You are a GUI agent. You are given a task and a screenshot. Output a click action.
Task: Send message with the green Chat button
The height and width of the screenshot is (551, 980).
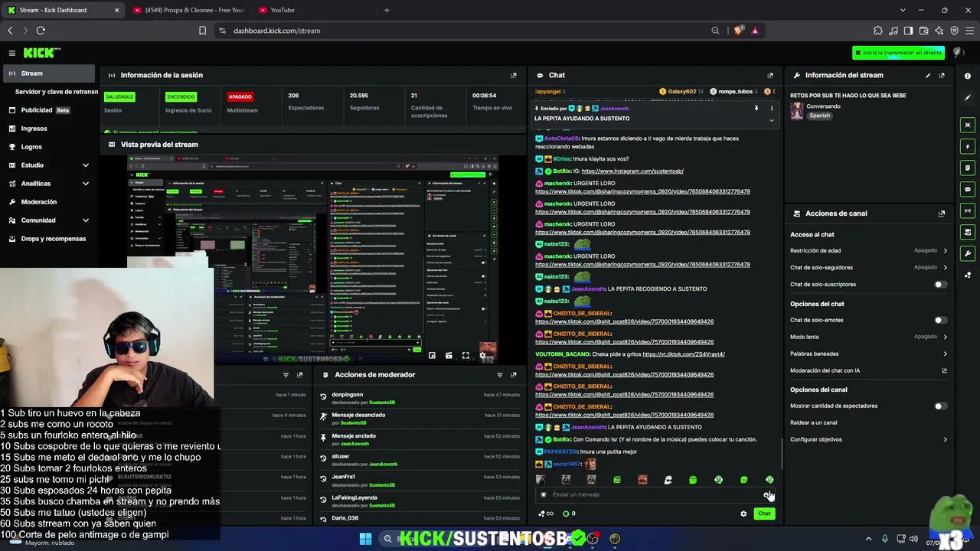pos(764,514)
